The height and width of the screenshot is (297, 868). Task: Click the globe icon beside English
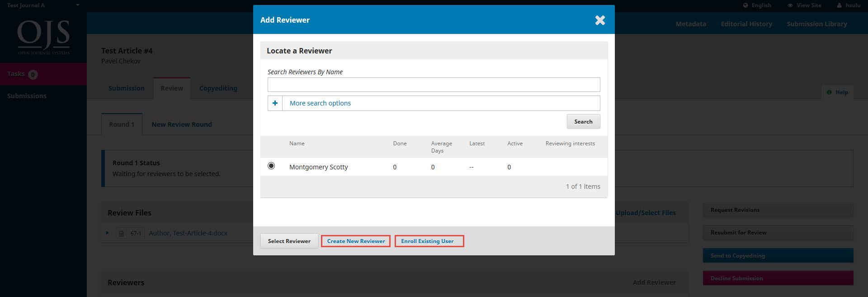point(745,5)
